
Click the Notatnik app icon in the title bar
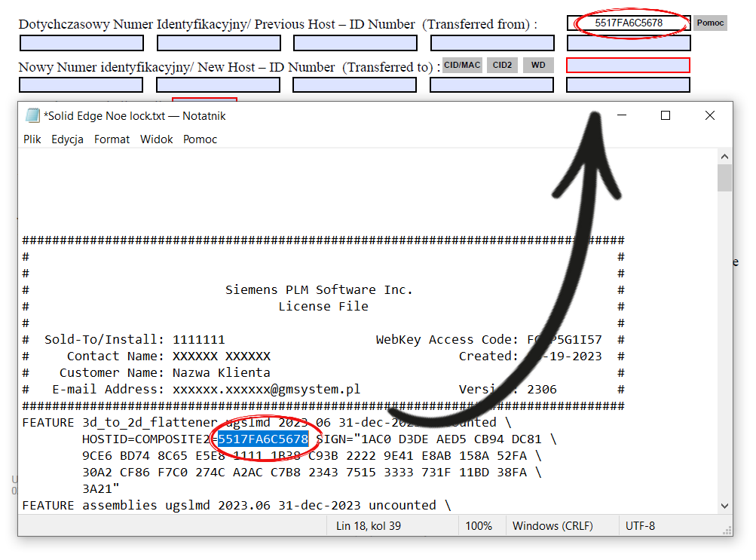[x=32, y=115]
